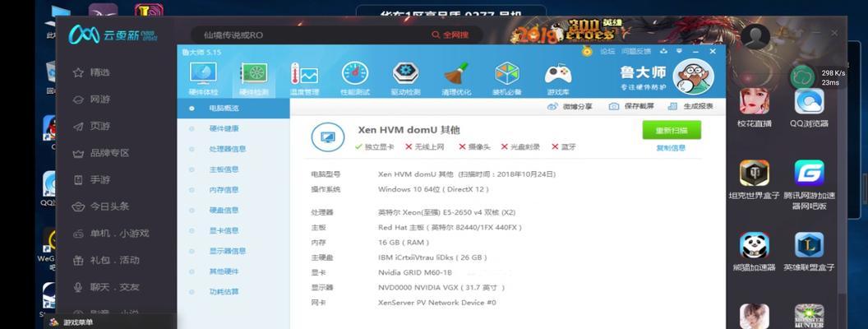Open 游戏库 game library controller icon
This screenshot has height=329, width=868.
[x=558, y=79]
